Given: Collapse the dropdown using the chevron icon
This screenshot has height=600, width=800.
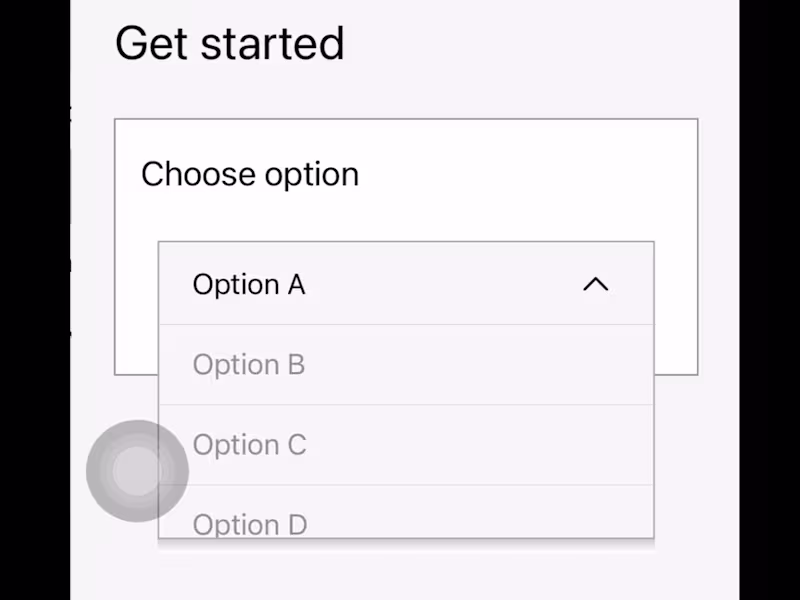Looking at the screenshot, I should click(596, 284).
